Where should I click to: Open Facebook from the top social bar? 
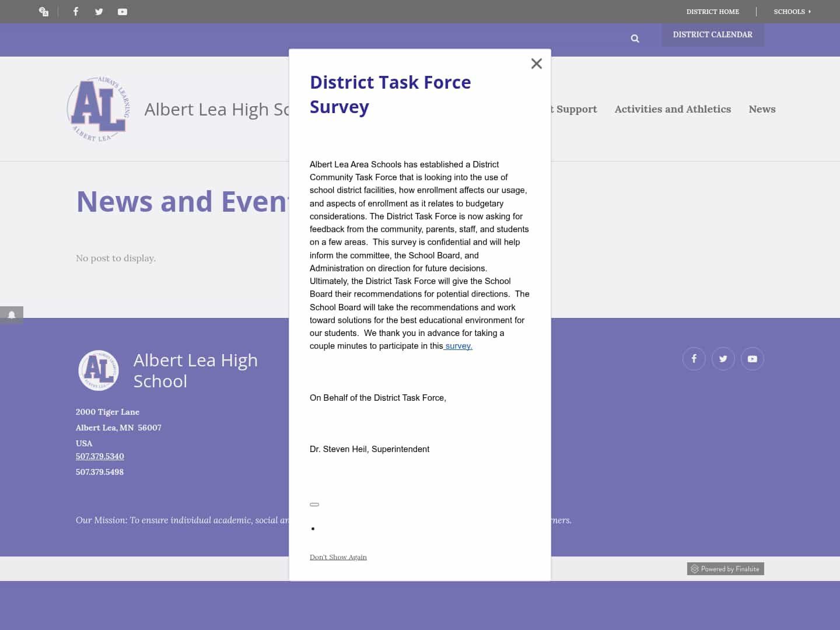[75, 12]
